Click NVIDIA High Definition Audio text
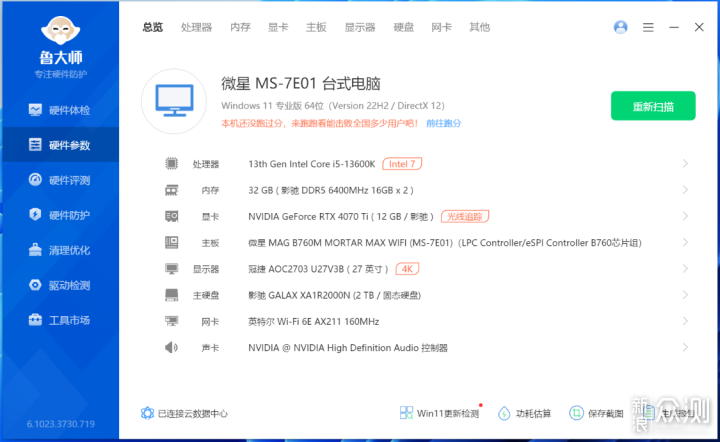 pos(348,348)
